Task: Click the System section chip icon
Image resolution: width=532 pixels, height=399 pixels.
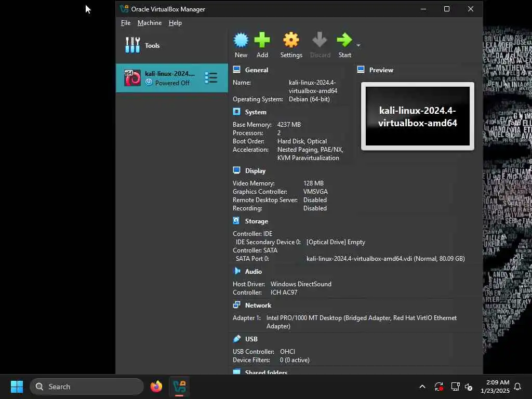Action: coord(236,112)
